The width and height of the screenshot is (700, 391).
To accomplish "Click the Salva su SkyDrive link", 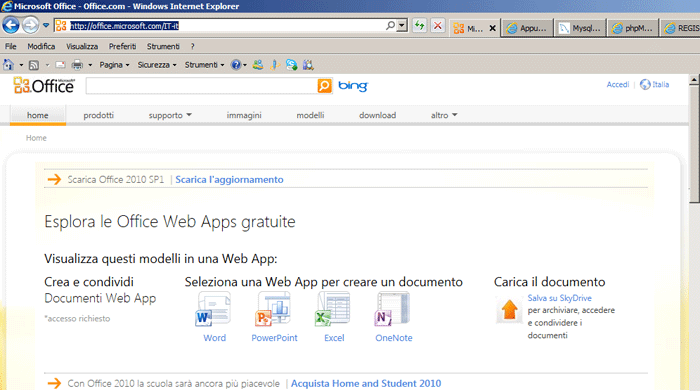I will [x=559, y=298].
